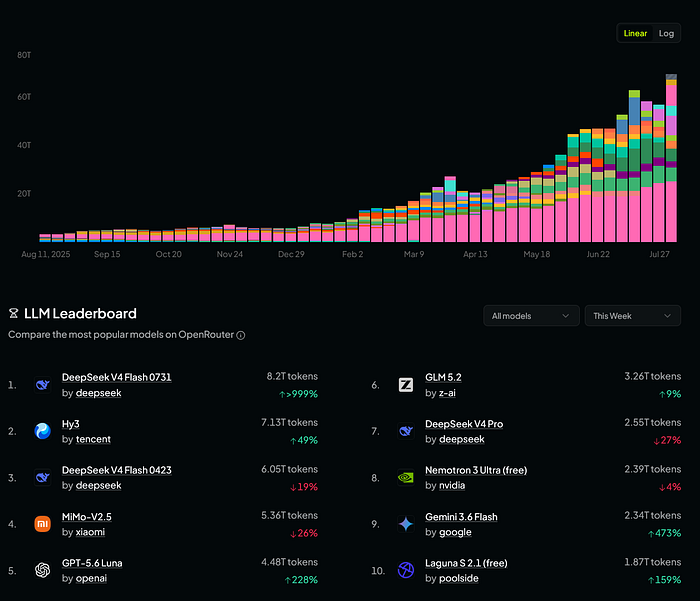Screen dimensions: 700x601
Task: Visit the nvidia provider link
Action: 452,485
